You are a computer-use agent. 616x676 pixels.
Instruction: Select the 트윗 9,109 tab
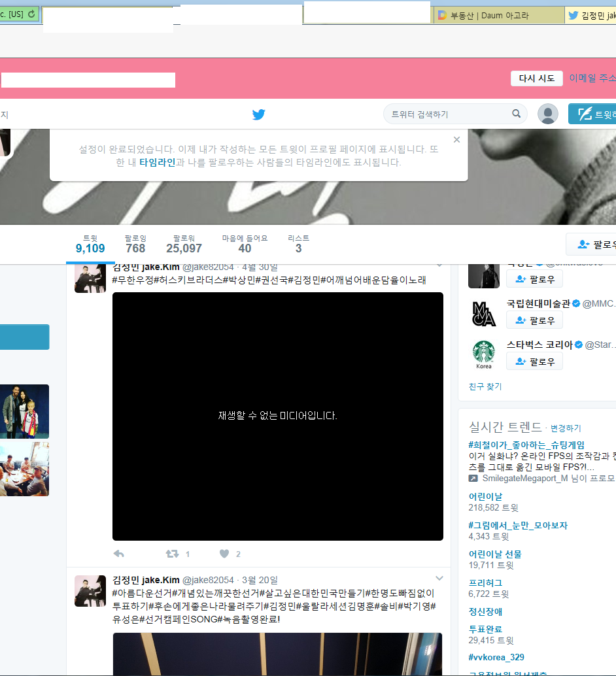coord(90,244)
